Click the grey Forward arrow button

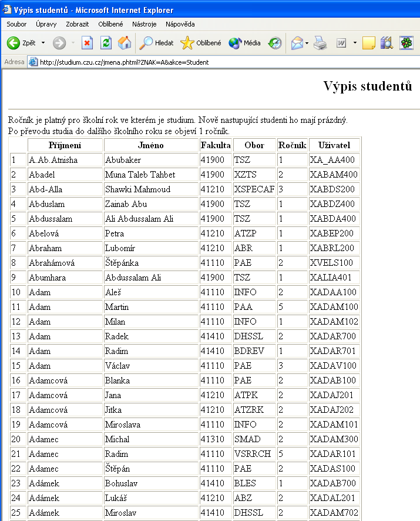(x=59, y=43)
